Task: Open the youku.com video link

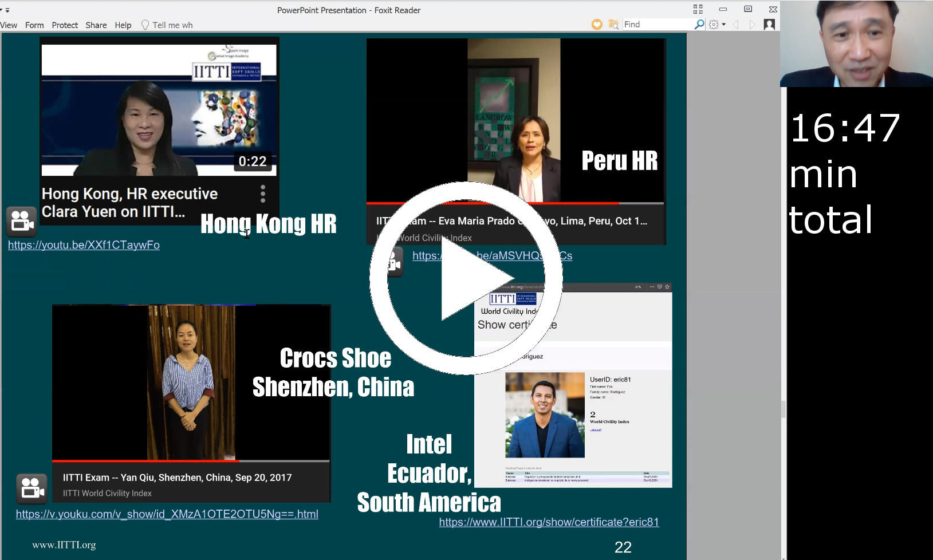Action: point(167,514)
